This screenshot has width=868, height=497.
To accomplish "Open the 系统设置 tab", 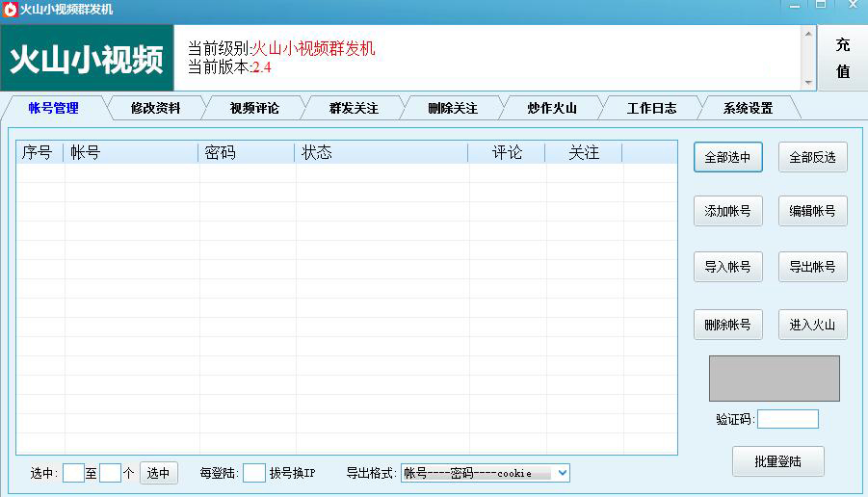I will point(749,108).
